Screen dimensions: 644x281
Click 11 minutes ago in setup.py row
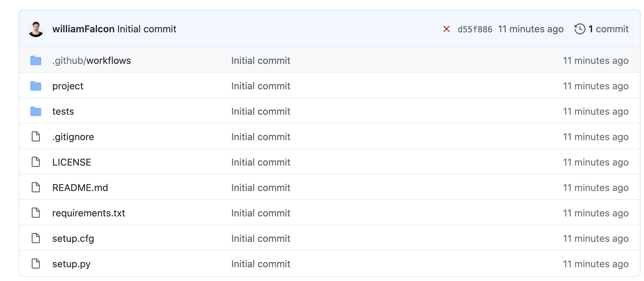596,264
